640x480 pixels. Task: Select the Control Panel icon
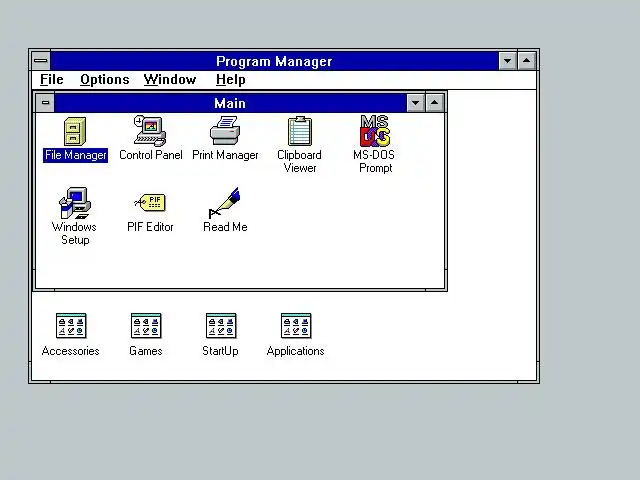click(x=150, y=131)
